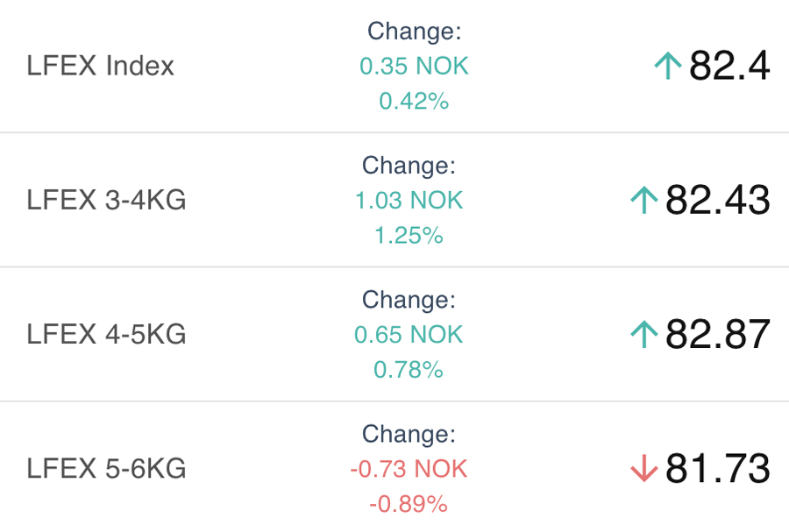Click the 0.42% change percentage
Screen dimensions: 789x532
[414, 102]
